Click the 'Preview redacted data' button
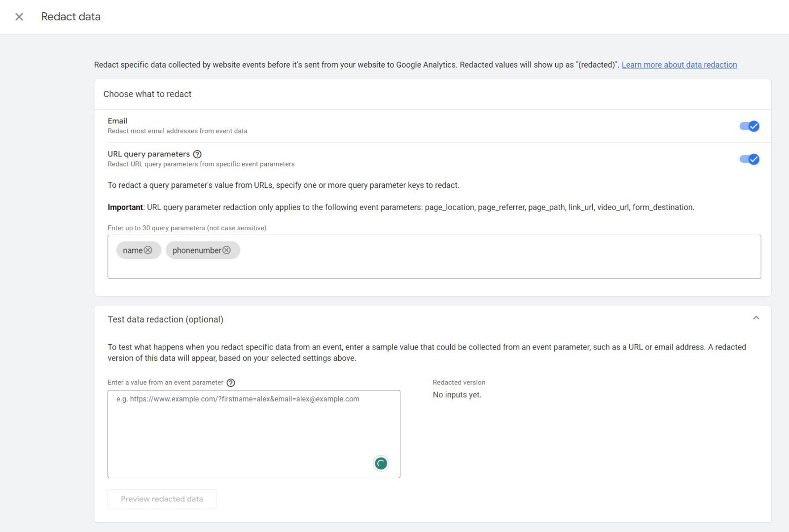789x532 pixels. pos(162,499)
